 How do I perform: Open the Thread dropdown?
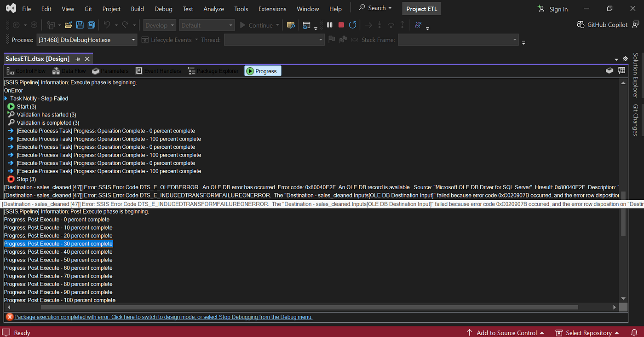(274, 40)
